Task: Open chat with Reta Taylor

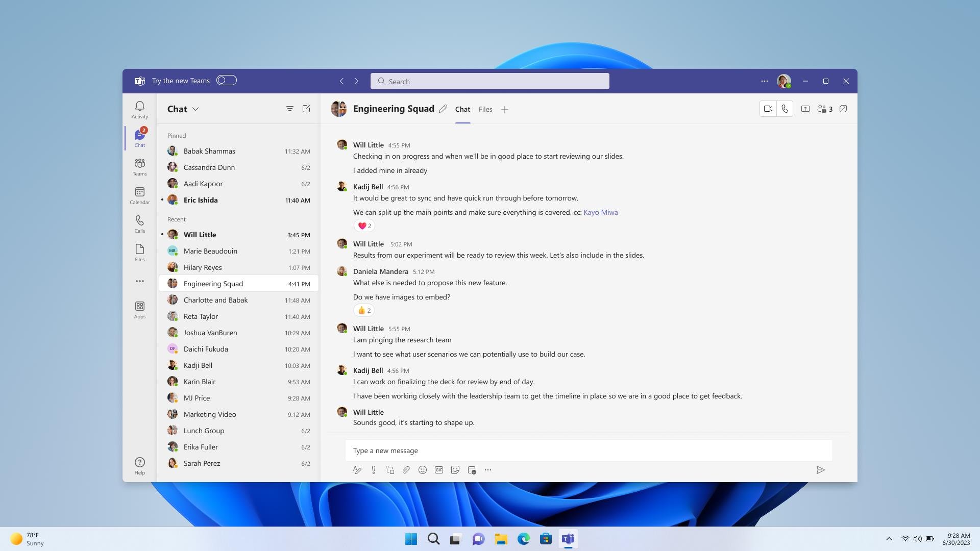Action: click(x=238, y=316)
